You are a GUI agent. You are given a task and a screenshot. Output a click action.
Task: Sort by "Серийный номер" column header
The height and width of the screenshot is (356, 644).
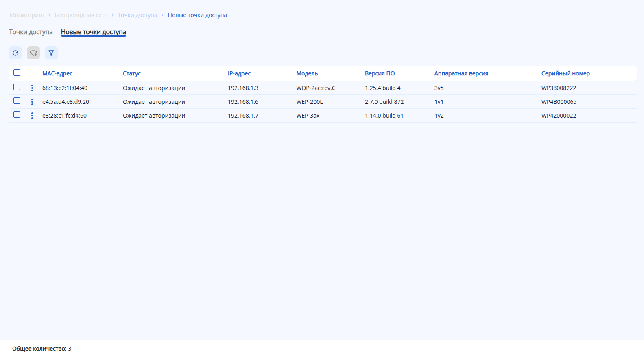point(565,73)
